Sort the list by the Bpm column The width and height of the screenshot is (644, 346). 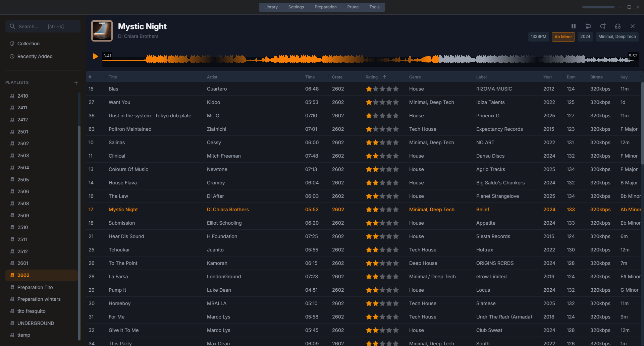coord(571,77)
